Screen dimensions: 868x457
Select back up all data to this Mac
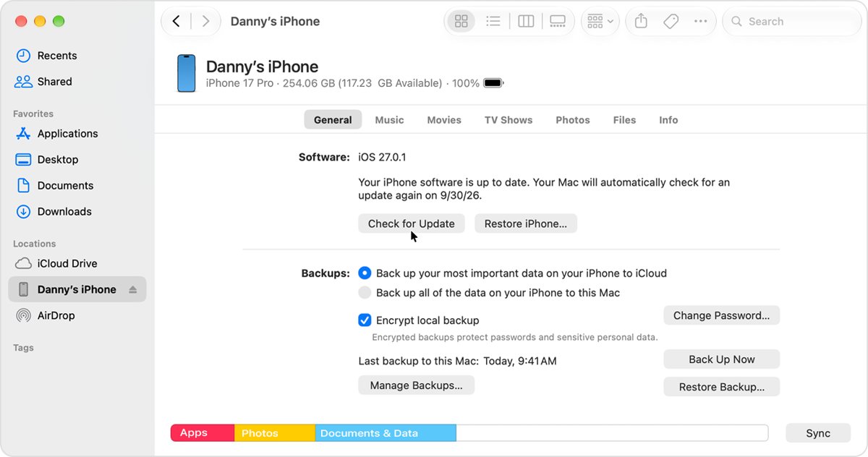[x=365, y=293]
